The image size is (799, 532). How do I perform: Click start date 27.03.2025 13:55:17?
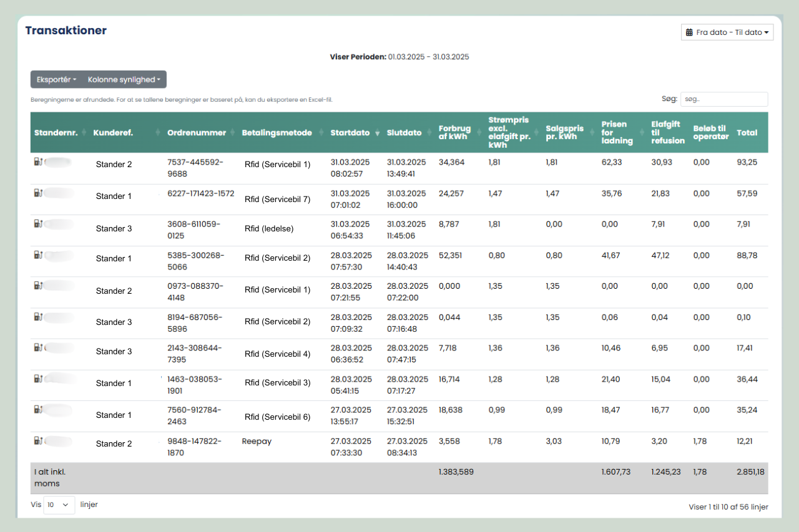[351, 415]
